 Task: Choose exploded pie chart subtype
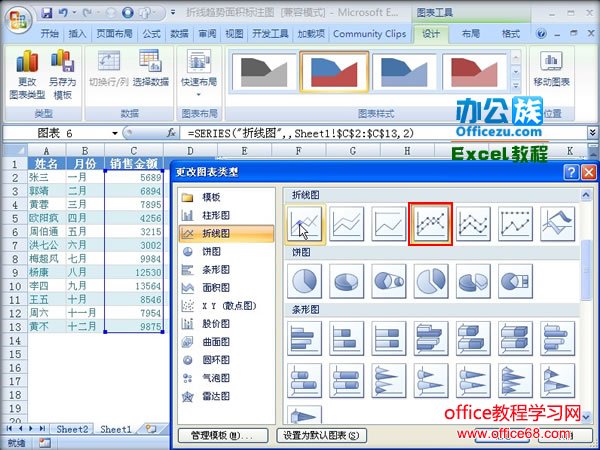click(431, 281)
